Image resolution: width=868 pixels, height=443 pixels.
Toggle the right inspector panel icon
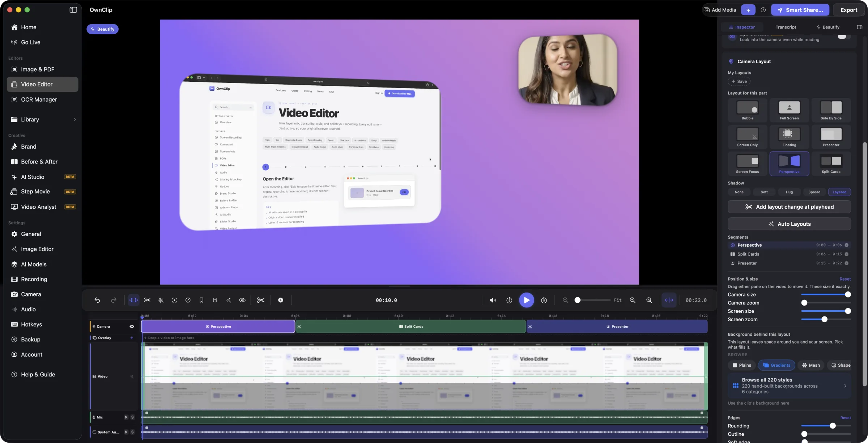pos(860,27)
